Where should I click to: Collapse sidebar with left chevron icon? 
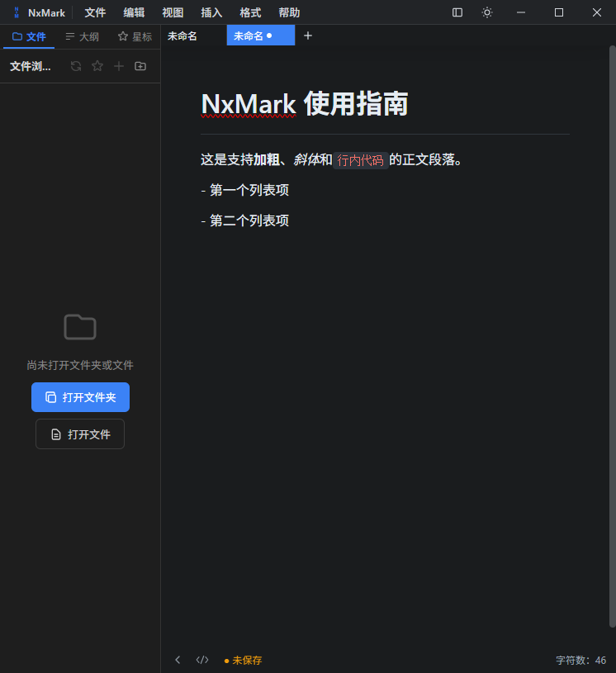(x=178, y=660)
